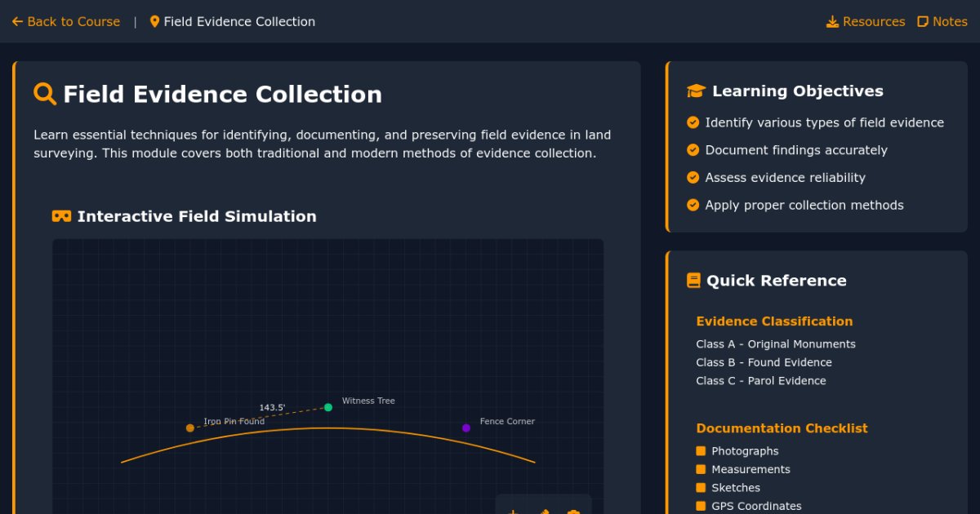Screen dimensions: 980x514
Task: Click the magnifier icon beside page title
Action: click(45, 94)
